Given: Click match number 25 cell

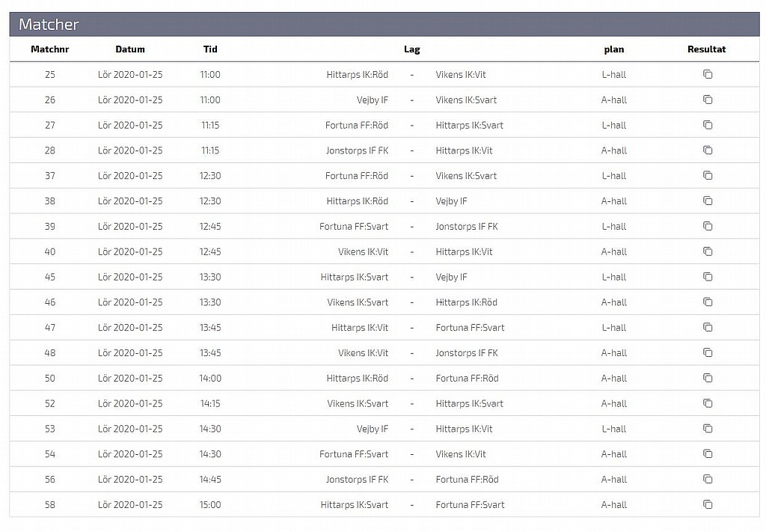Looking at the screenshot, I should (x=50, y=75).
